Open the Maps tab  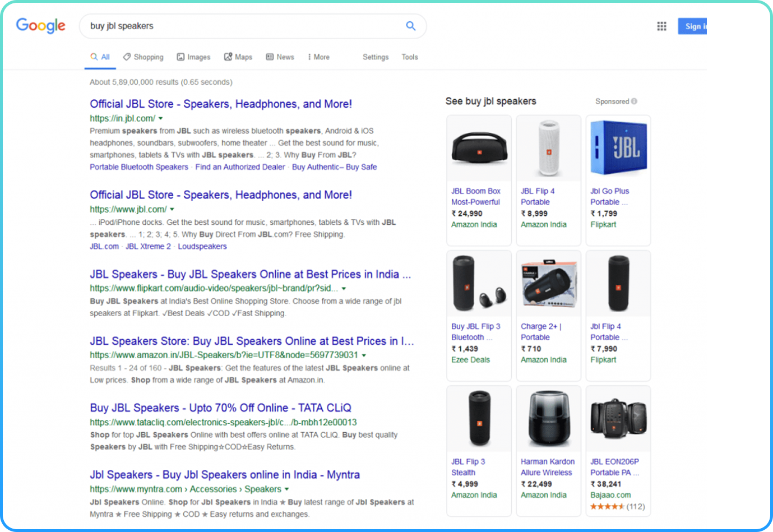pyautogui.click(x=238, y=57)
